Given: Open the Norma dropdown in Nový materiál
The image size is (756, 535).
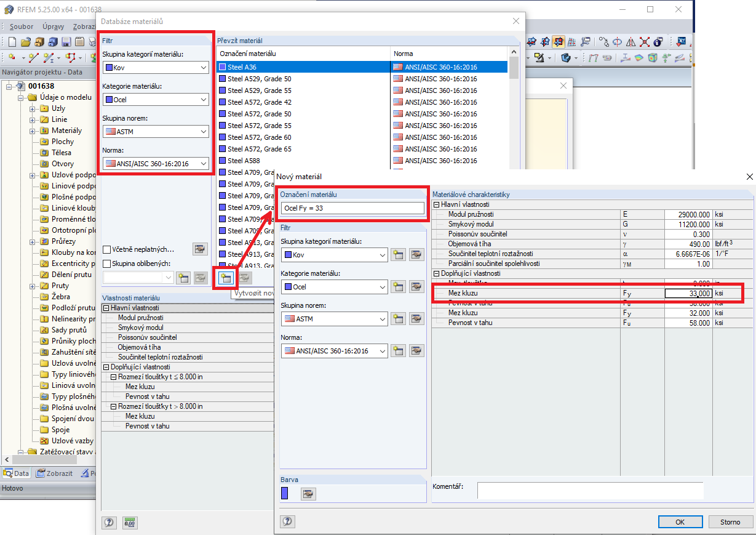Looking at the screenshot, I should coord(334,351).
